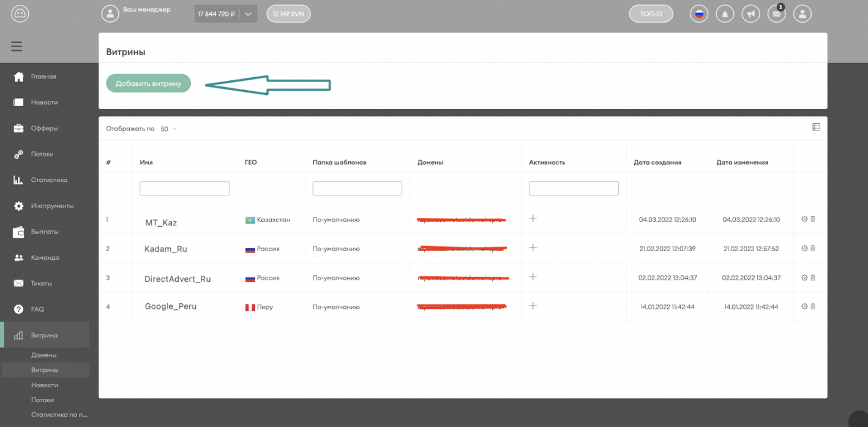Open the manager avatar icon
This screenshot has width=868, height=427.
tap(110, 13)
